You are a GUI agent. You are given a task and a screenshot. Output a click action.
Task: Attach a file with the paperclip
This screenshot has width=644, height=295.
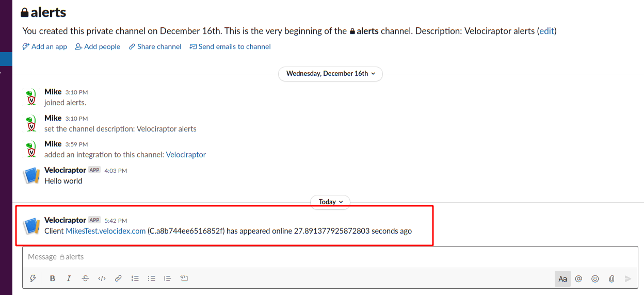click(x=611, y=278)
